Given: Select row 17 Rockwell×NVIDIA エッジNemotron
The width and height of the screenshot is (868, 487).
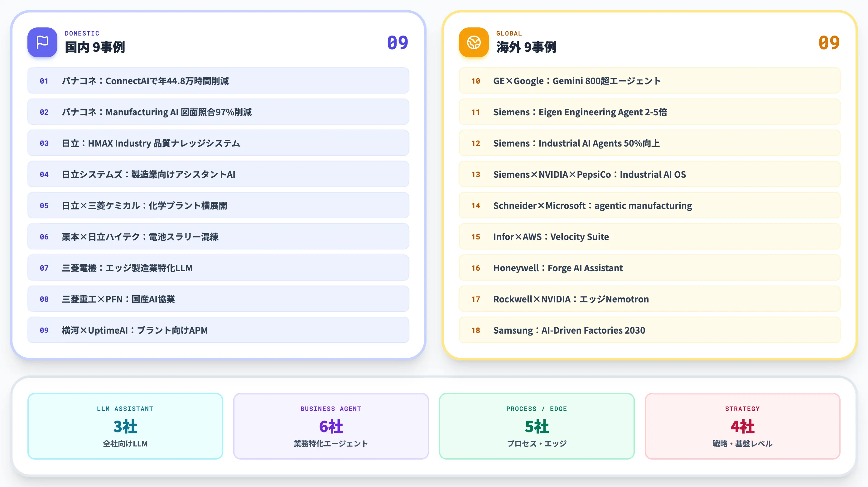Looking at the screenshot, I should click(x=649, y=299).
